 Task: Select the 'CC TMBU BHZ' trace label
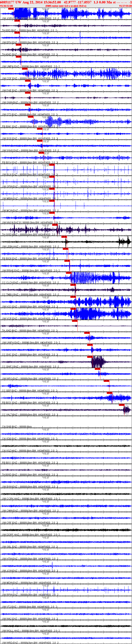click(x=30, y=295)
